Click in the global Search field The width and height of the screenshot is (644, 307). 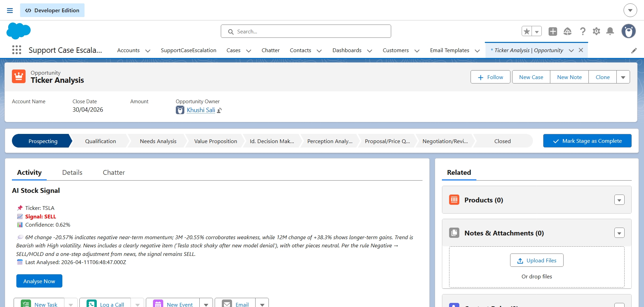pyautogui.click(x=306, y=31)
